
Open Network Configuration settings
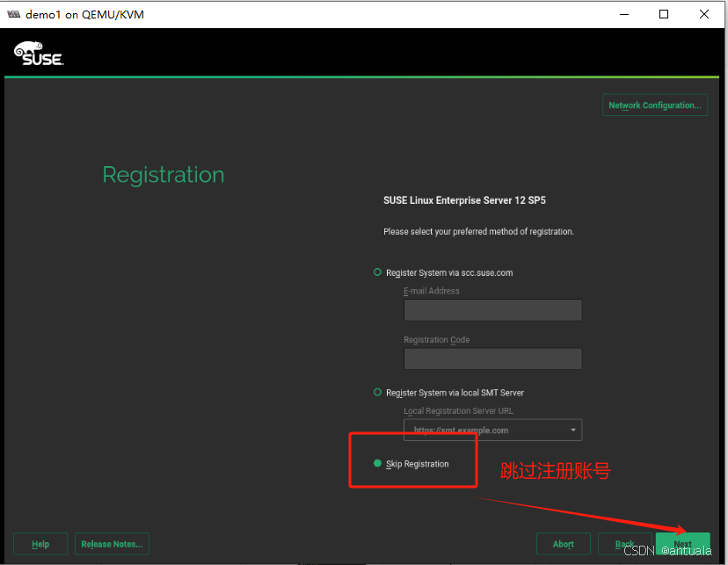point(655,105)
